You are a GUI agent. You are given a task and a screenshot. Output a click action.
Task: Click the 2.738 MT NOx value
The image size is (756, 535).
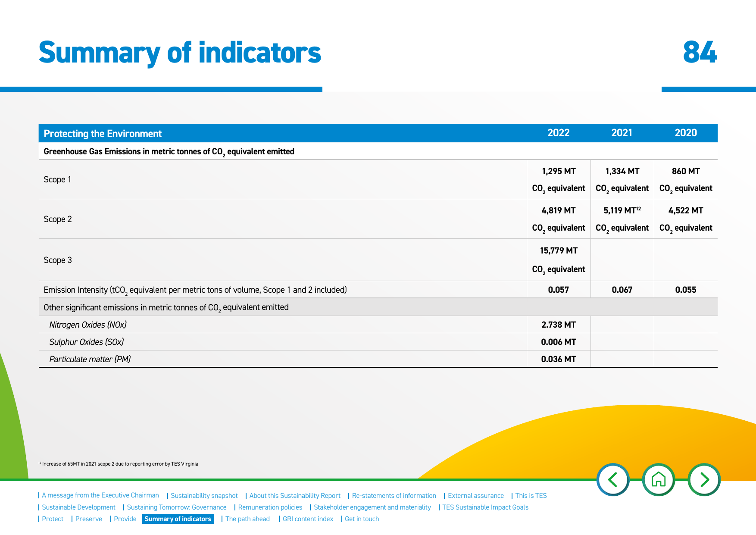point(559,325)
